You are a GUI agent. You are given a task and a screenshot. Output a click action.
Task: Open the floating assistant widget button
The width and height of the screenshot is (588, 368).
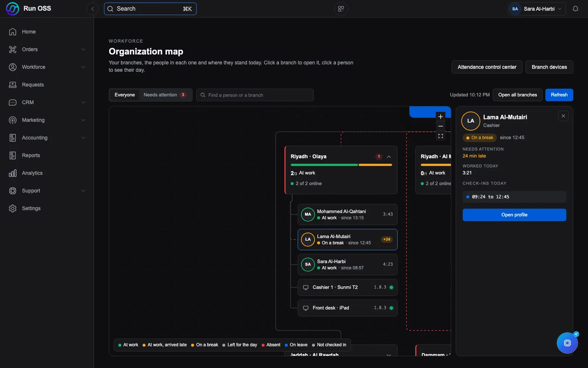click(x=567, y=343)
